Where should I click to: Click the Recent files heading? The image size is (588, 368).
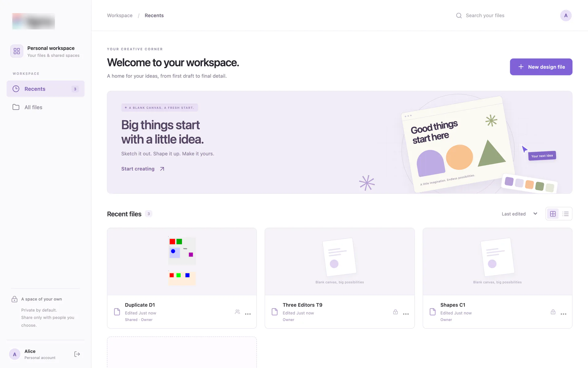coord(124,214)
